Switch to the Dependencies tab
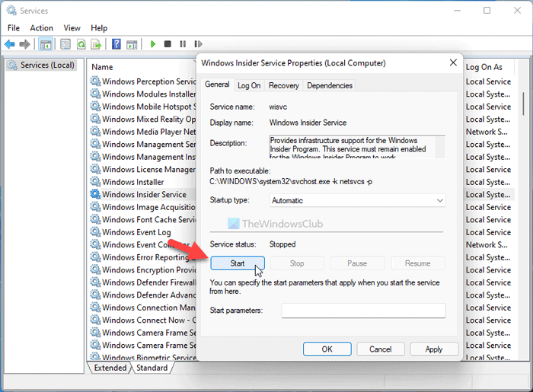This screenshot has width=533, height=392. click(x=330, y=85)
